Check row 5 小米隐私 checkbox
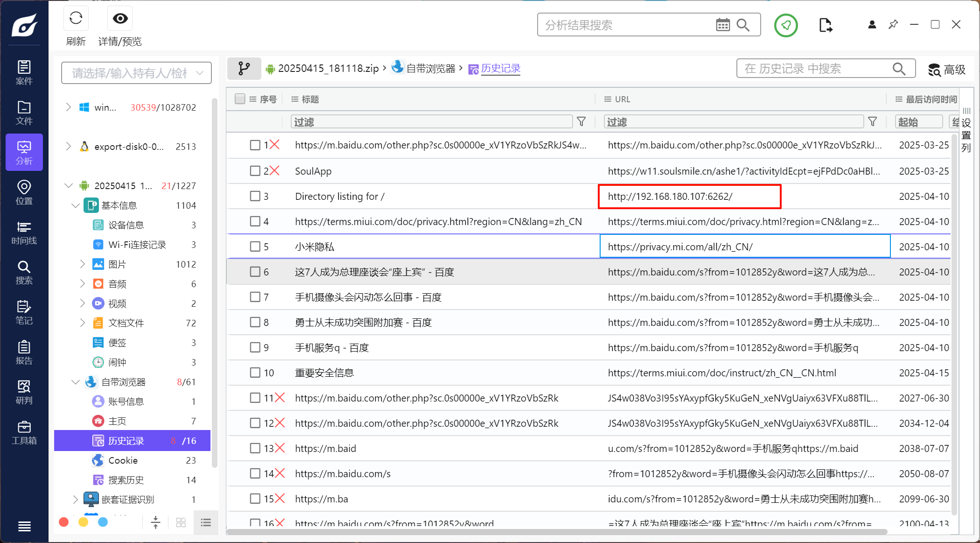 (255, 247)
